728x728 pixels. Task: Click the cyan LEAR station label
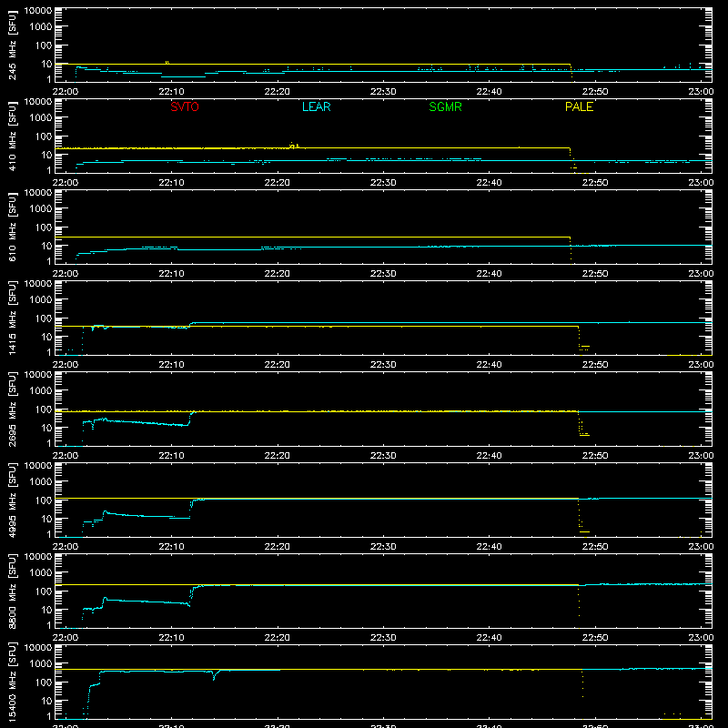pyautogui.click(x=316, y=106)
